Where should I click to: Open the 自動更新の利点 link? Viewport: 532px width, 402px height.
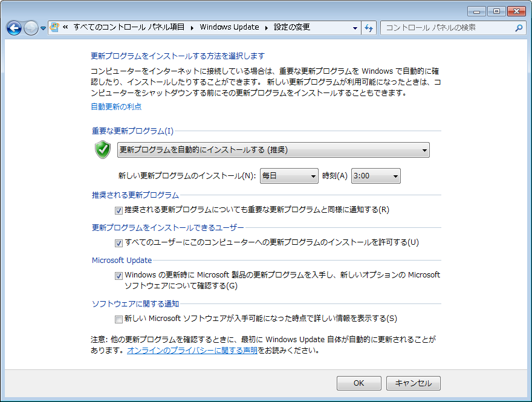[116, 106]
